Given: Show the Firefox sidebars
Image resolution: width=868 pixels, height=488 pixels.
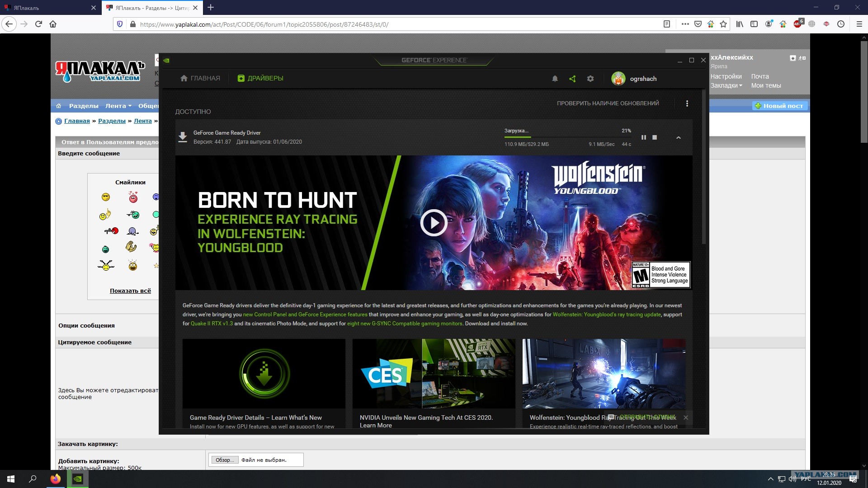Looking at the screenshot, I should point(754,24).
